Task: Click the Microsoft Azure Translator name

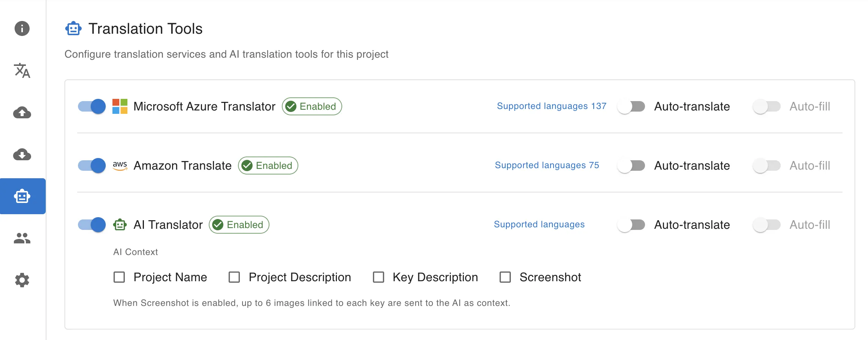Action: (204, 106)
